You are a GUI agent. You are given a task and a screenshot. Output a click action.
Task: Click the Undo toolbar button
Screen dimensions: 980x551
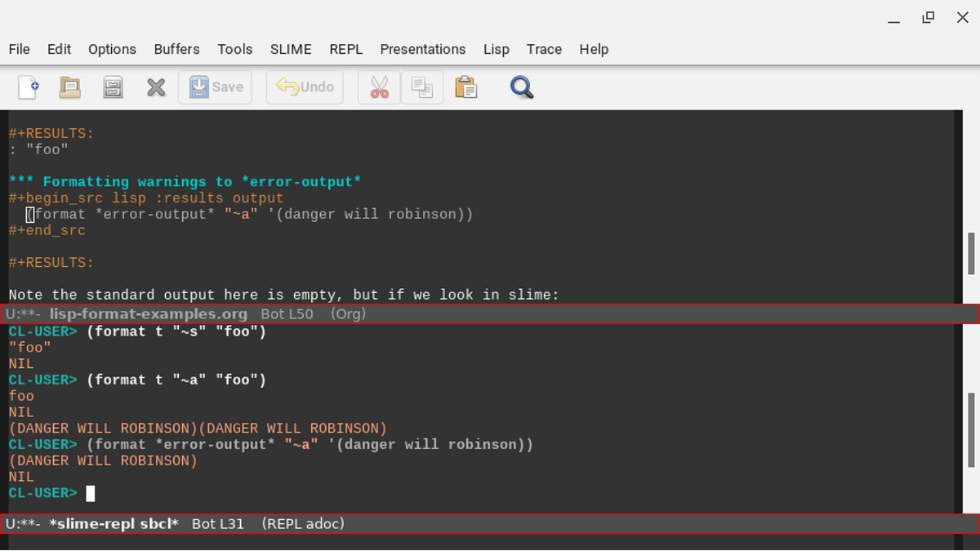point(305,87)
